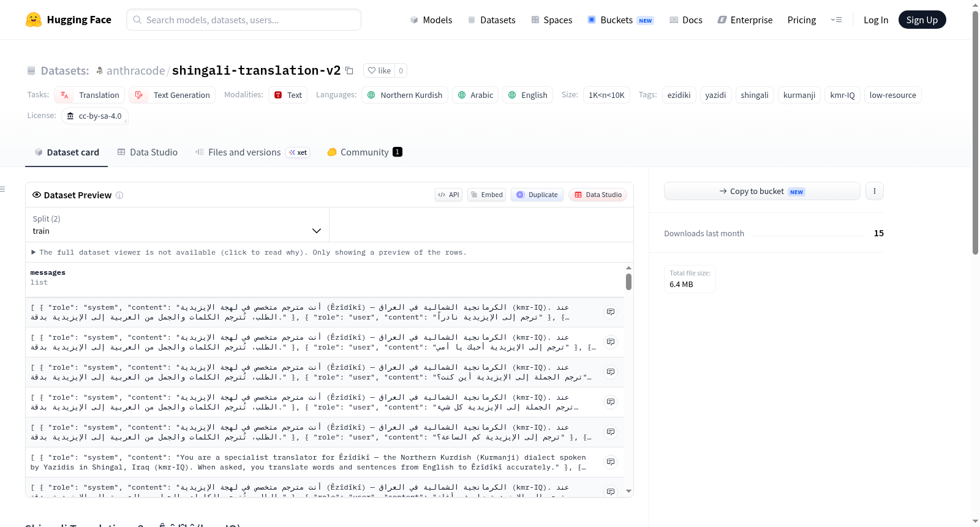Click the preview table scroll-down arrow

click(x=628, y=491)
